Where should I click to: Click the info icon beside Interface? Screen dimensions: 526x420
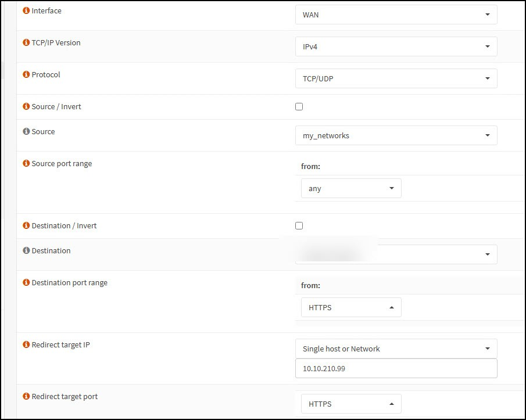26,11
